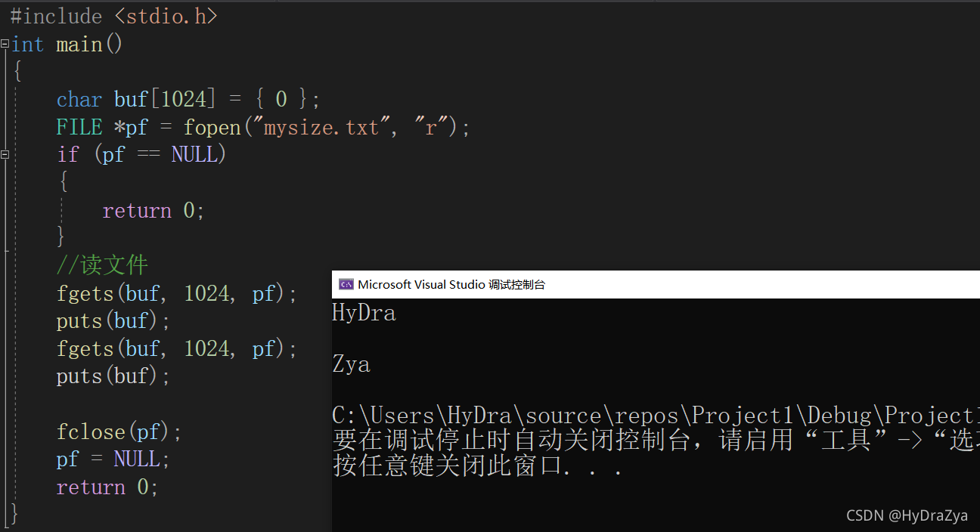Click the fopen function call
Viewport: 980px width, 532px height.
[212, 127]
